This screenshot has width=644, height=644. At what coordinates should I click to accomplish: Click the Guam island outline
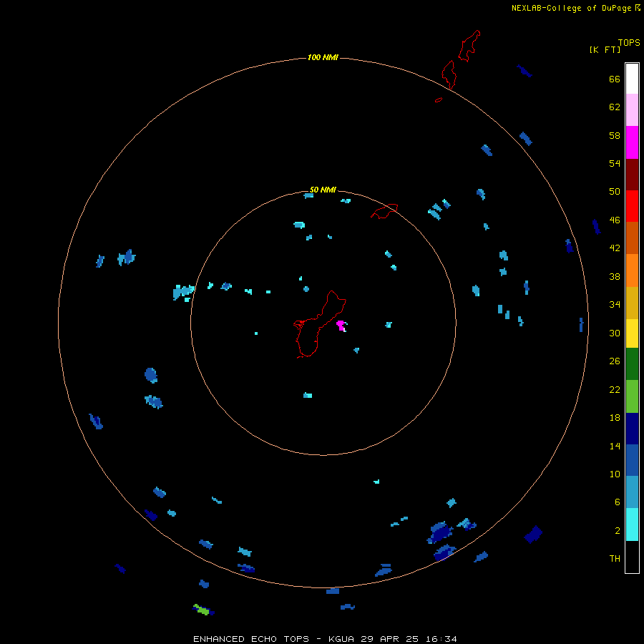pos(320,324)
